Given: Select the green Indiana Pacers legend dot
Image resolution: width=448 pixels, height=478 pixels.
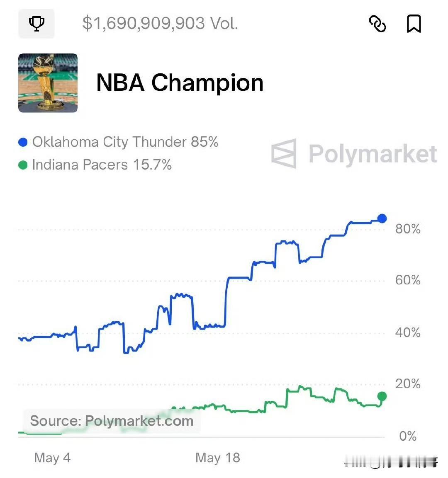Looking at the screenshot, I should click(x=23, y=165).
